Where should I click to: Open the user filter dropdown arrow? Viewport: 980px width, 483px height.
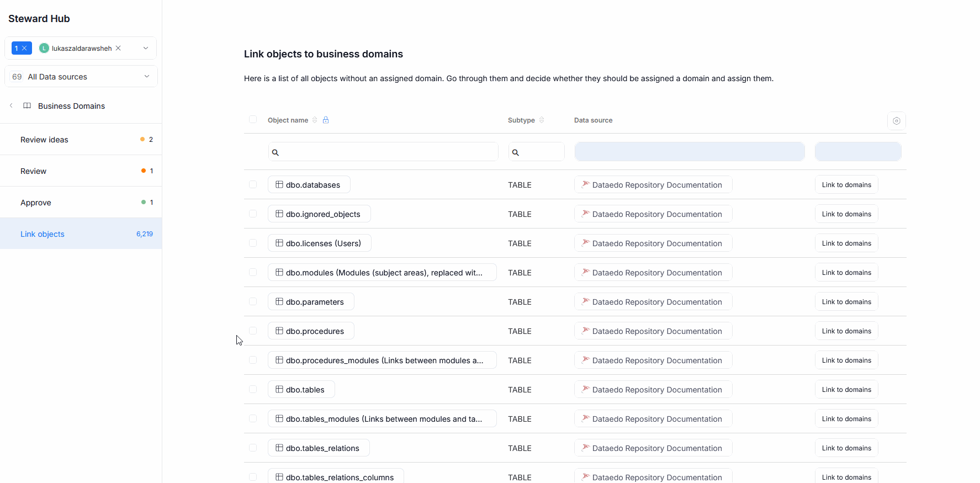point(146,49)
